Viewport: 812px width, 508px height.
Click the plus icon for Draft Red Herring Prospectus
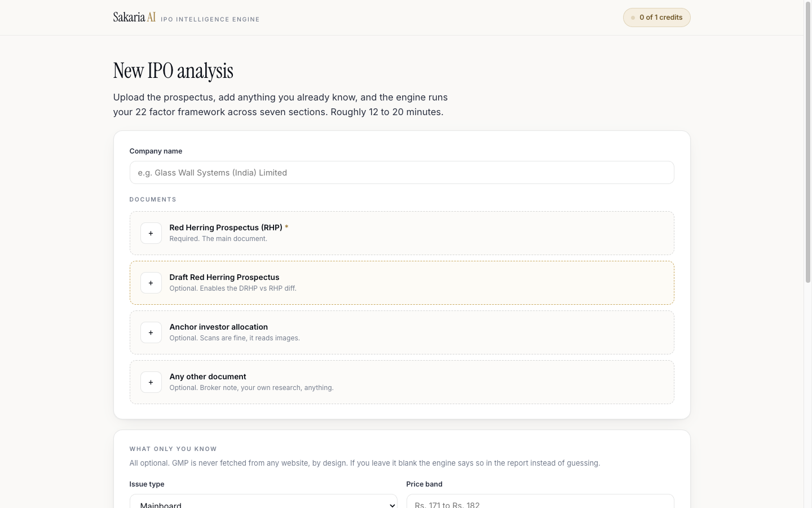coord(151,283)
